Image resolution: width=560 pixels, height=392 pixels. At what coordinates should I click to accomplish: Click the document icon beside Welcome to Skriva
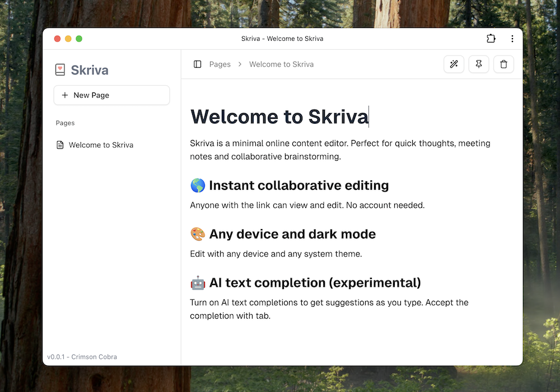[x=60, y=145]
